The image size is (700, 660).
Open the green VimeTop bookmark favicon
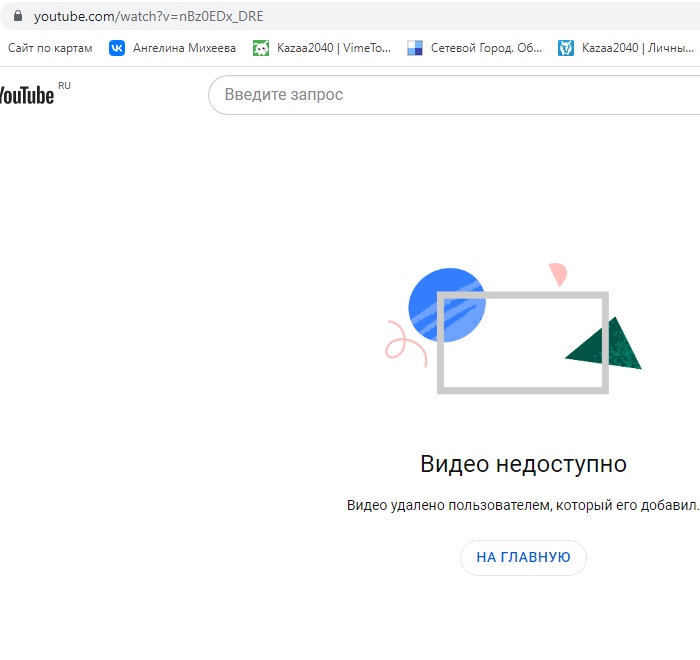click(x=261, y=48)
